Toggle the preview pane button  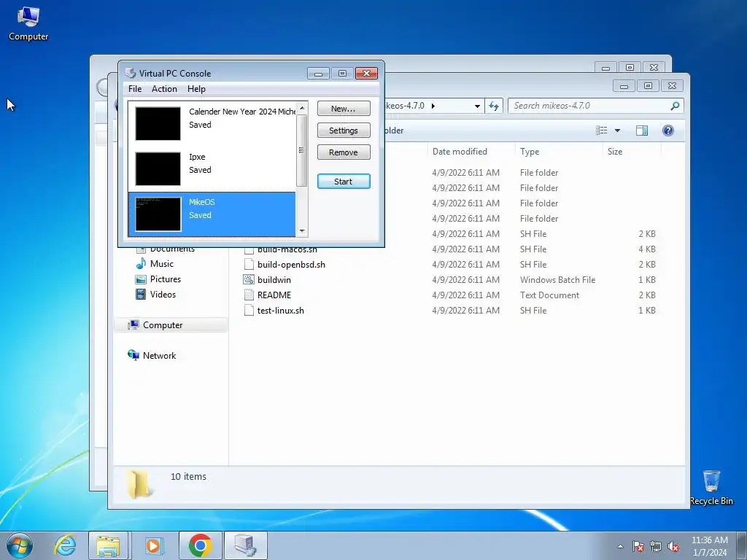[642, 131]
